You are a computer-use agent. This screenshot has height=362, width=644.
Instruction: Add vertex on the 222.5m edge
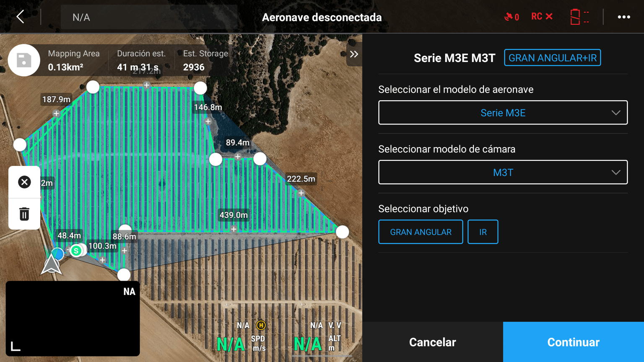(x=301, y=193)
